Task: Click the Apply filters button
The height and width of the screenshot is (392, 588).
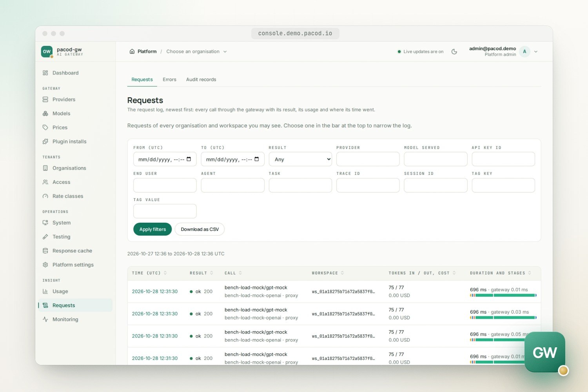Action: click(152, 229)
